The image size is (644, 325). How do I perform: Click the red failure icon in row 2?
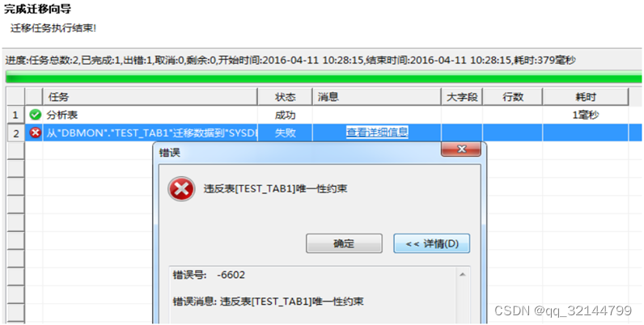click(x=36, y=133)
